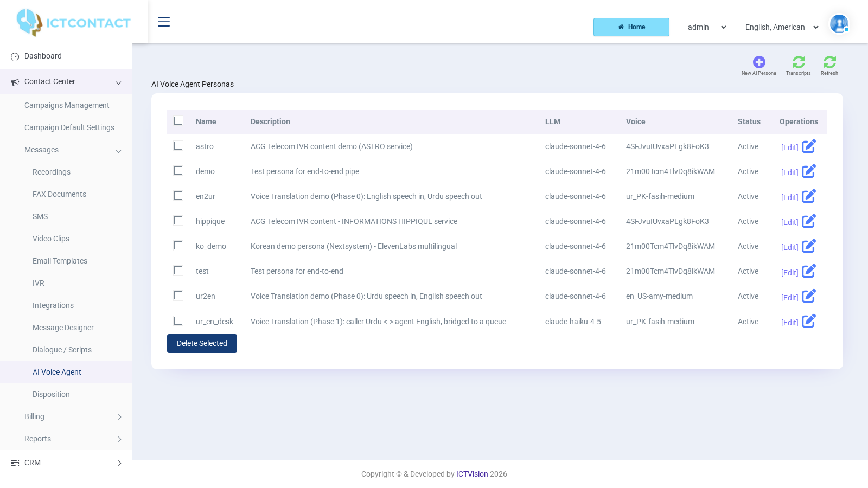Screen dimensions: 868x488
Task: Open Dialogue / Scripts menu item
Action: click(x=62, y=350)
